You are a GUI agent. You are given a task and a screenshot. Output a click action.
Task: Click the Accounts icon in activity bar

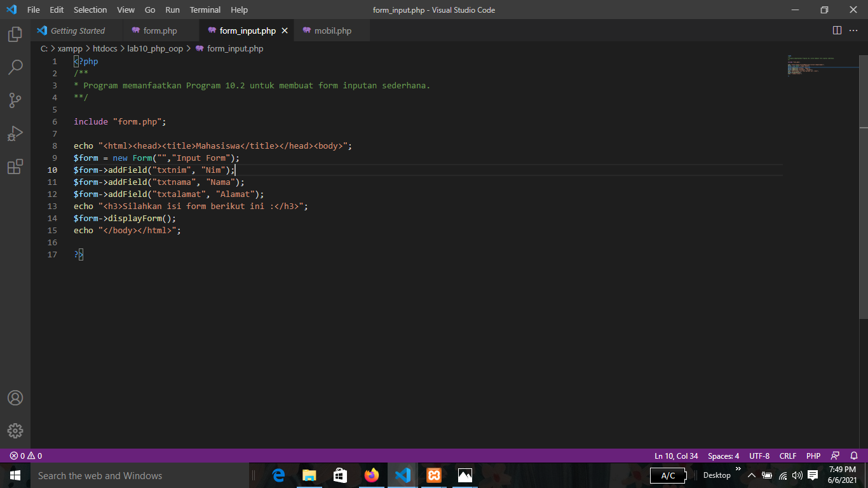click(x=15, y=398)
